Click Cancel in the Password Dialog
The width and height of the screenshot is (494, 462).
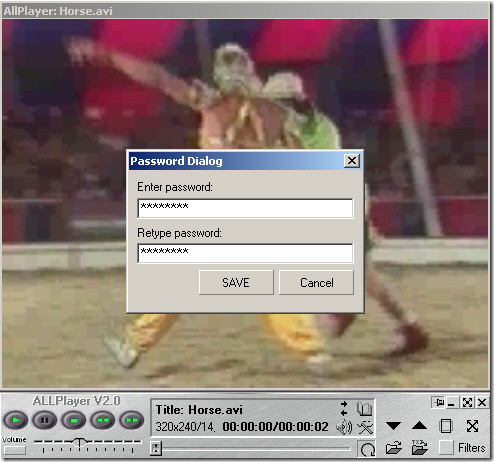(316, 283)
